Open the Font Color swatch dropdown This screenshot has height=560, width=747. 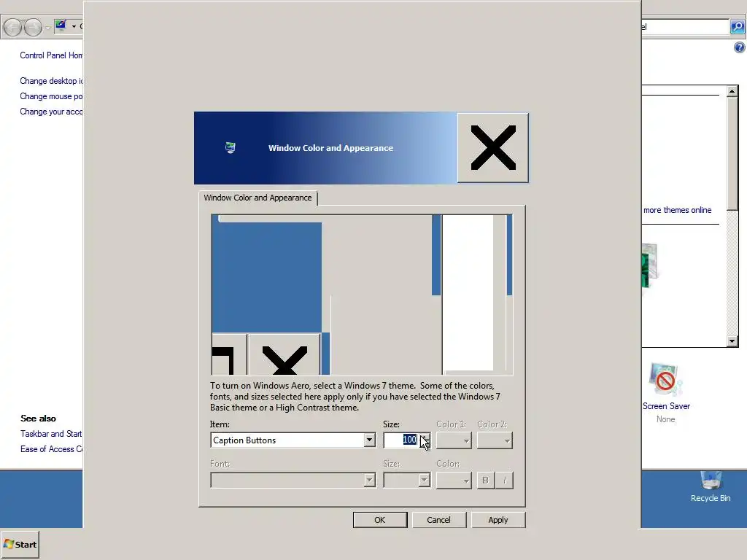(454, 480)
